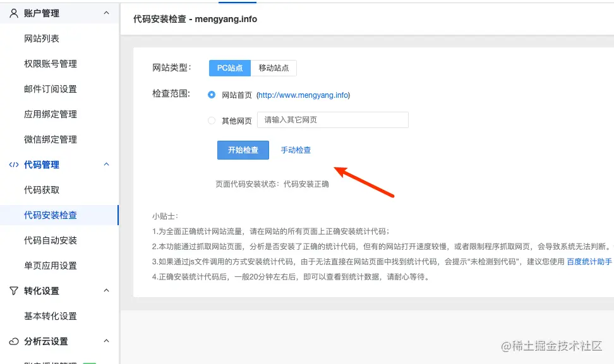Click the 开始检查 button

click(243, 150)
